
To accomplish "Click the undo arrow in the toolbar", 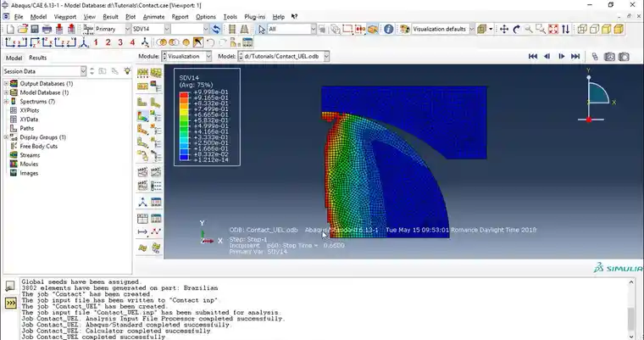I will tap(210, 42).
